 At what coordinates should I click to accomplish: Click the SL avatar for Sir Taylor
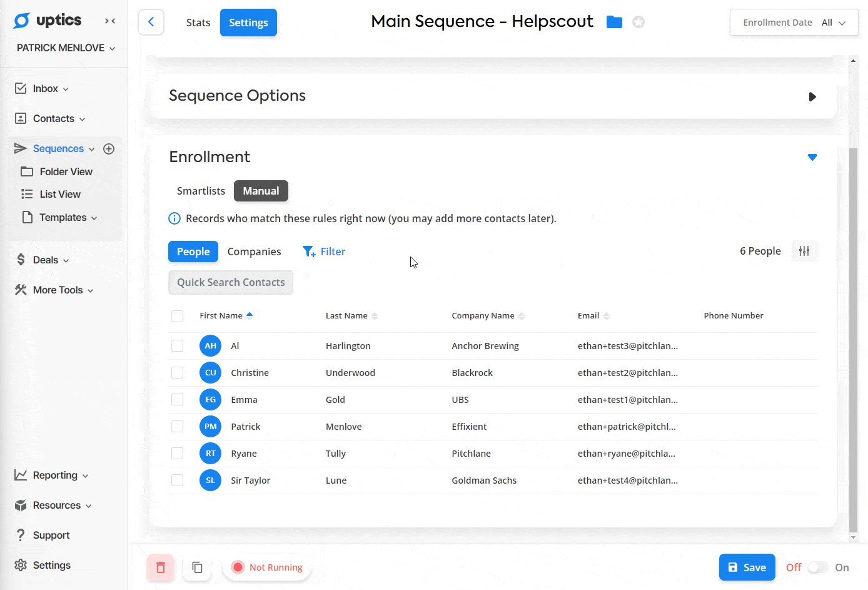(x=210, y=481)
